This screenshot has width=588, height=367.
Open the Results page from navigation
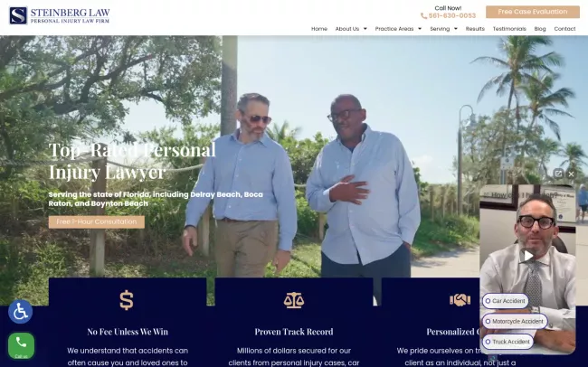pyautogui.click(x=475, y=29)
